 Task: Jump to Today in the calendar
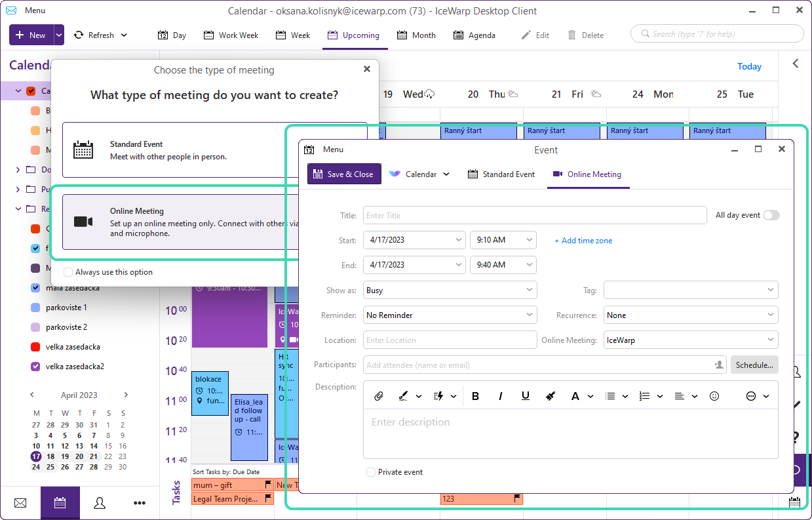click(x=749, y=66)
